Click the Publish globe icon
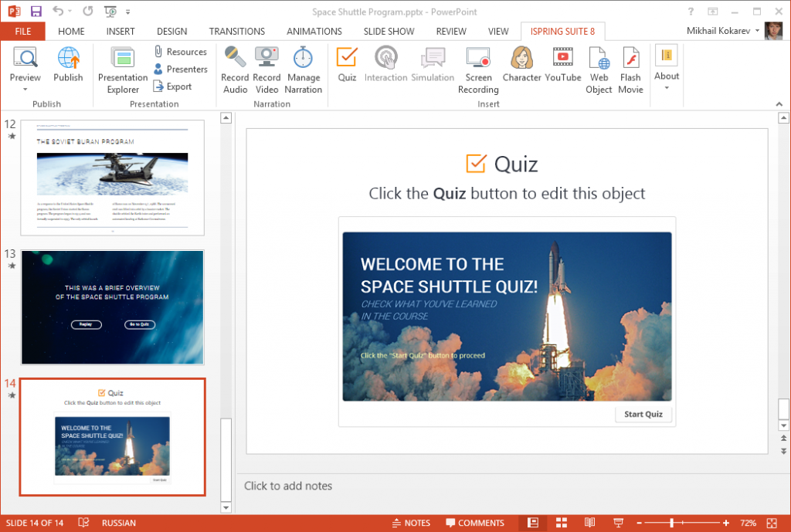 pyautogui.click(x=68, y=57)
